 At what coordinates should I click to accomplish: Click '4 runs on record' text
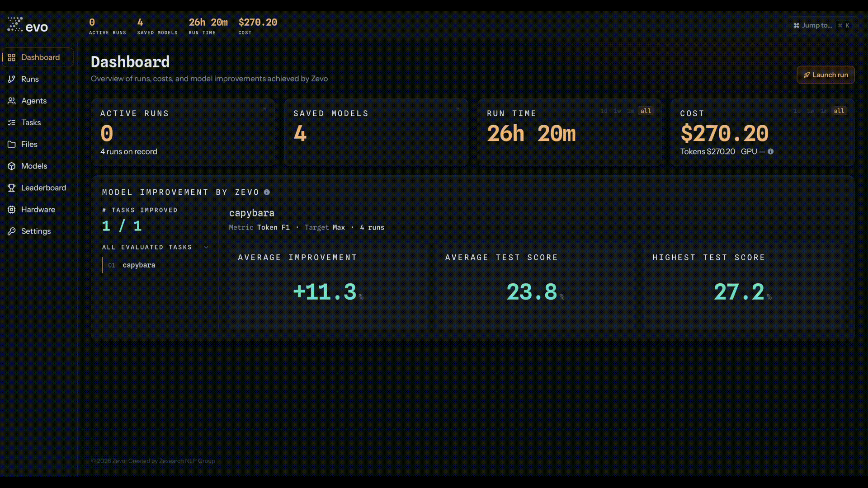tap(129, 152)
